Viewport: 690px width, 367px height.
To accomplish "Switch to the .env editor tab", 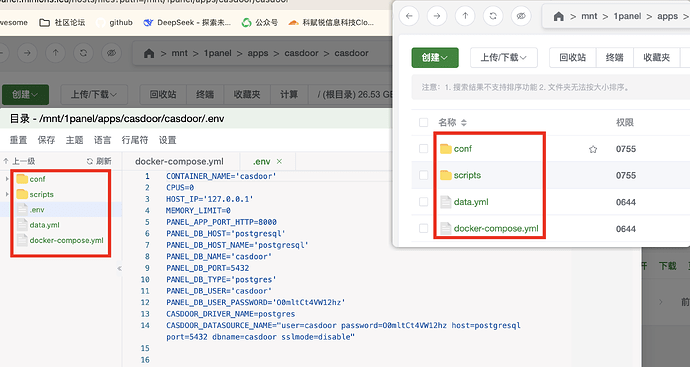I will pyautogui.click(x=262, y=161).
